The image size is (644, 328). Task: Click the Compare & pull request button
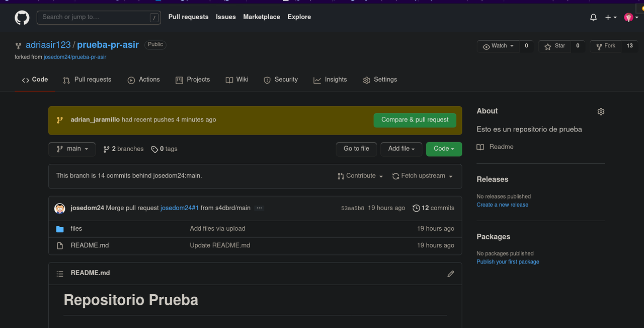click(x=415, y=120)
